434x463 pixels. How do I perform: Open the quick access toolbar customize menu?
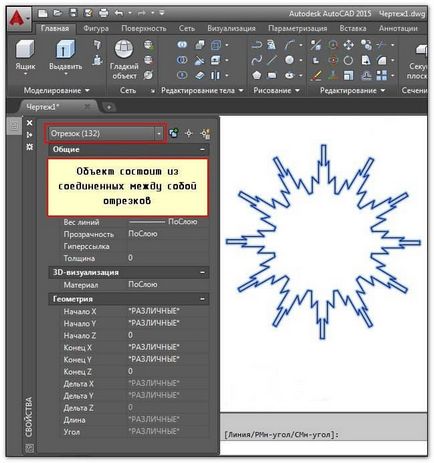coord(162,13)
